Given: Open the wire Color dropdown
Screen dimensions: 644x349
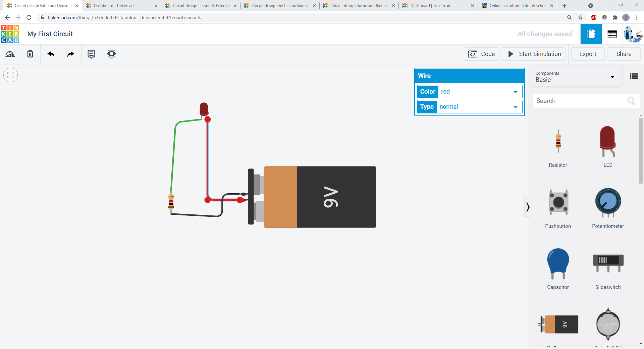Looking at the screenshot, I should (x=516, y=91).
